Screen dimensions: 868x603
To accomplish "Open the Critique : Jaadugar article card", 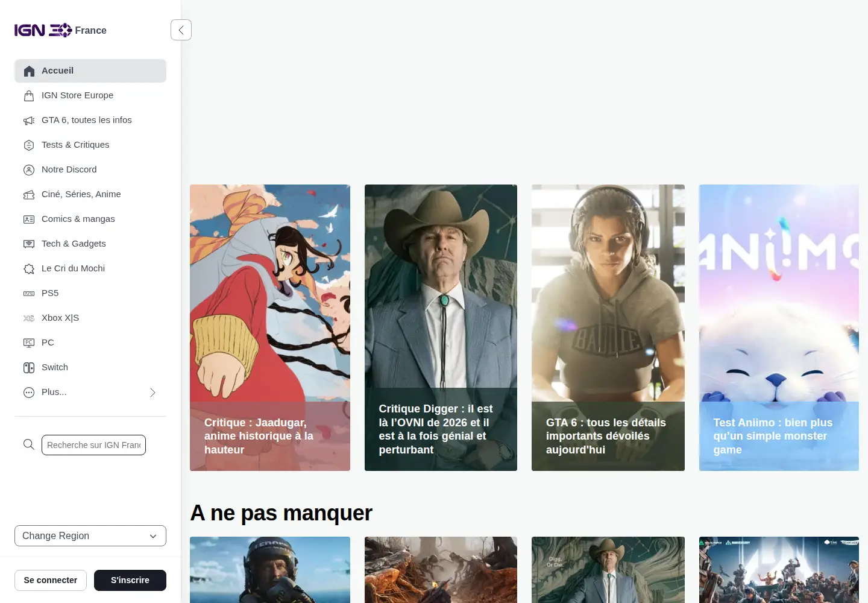I will pyautogui.click(x=270, y=327).
